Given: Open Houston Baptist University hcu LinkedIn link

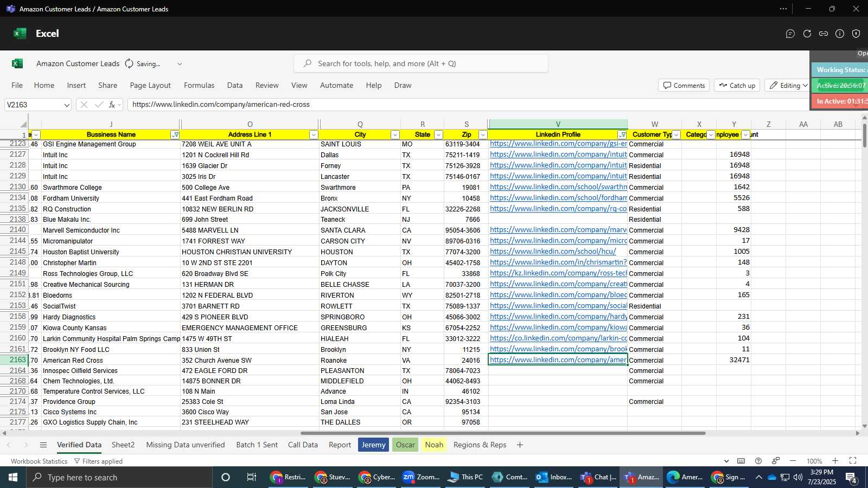Looking at the screenshot, I should [x=553, y=252].
